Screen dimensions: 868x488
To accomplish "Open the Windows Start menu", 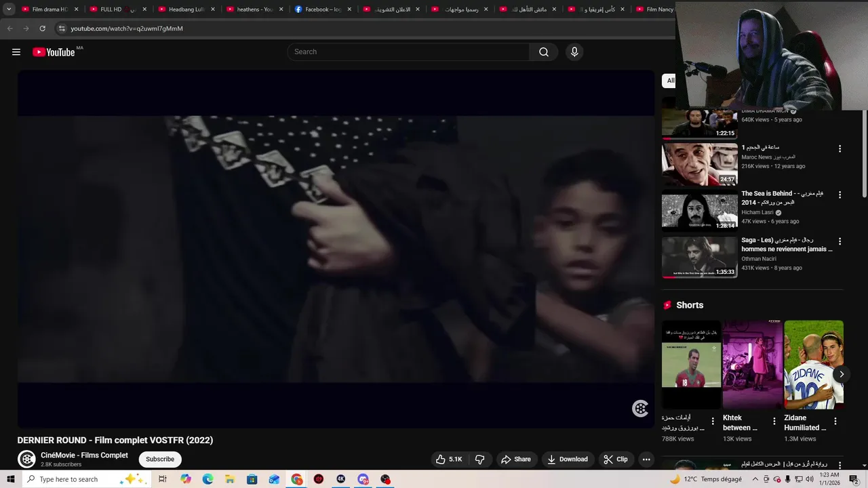I will [11, 479].
